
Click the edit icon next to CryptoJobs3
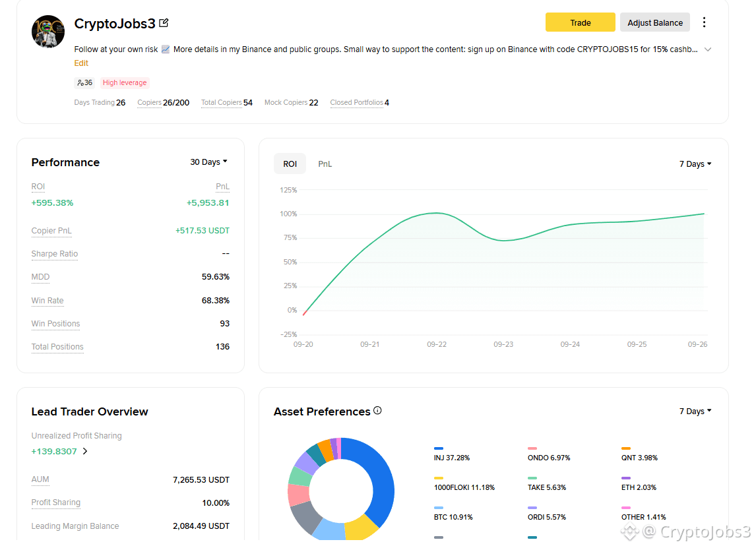[164, 22]
